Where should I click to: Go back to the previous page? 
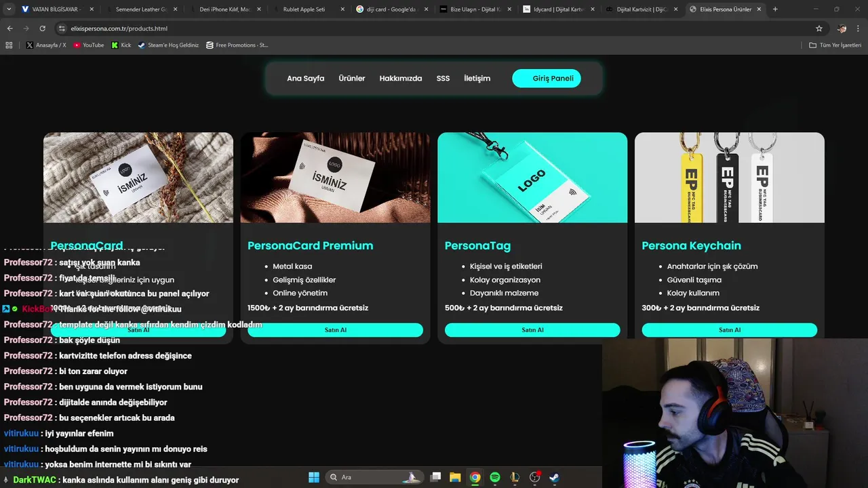point(9,28)
